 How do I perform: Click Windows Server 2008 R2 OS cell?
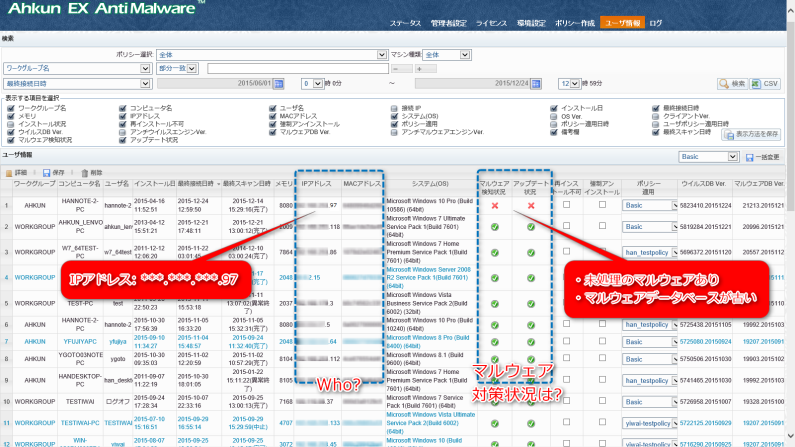coord(429,278)
